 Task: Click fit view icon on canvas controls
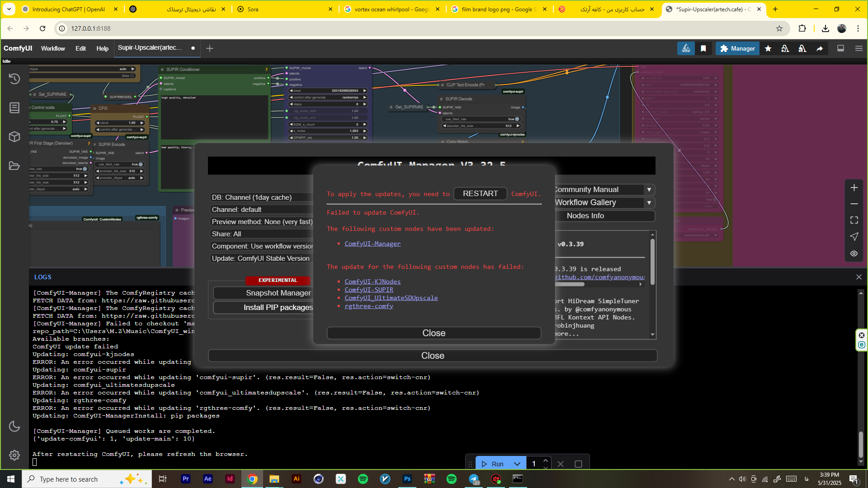pos(854,220)
